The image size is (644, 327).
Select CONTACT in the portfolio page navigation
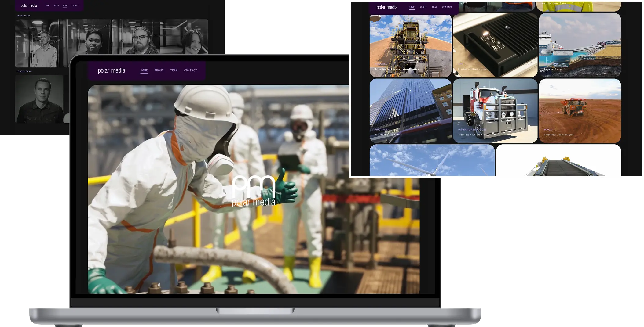point(447,7)
